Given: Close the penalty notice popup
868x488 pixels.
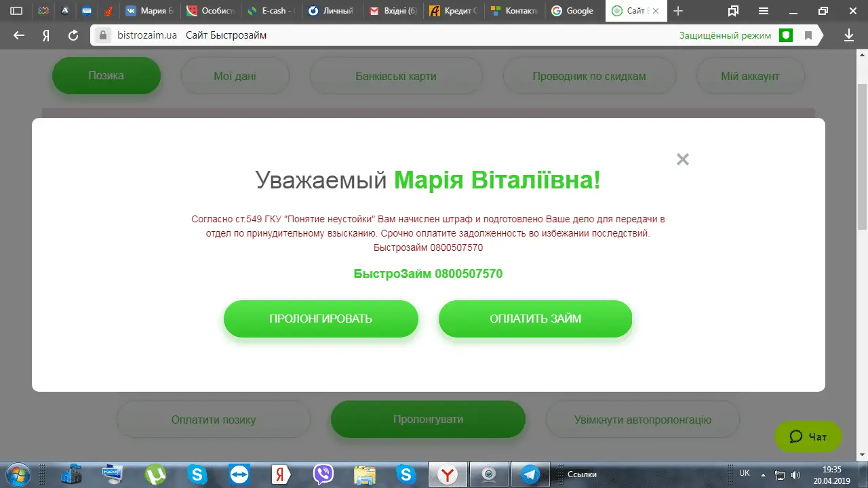Looking at the screenshot, I should [682, 159].
